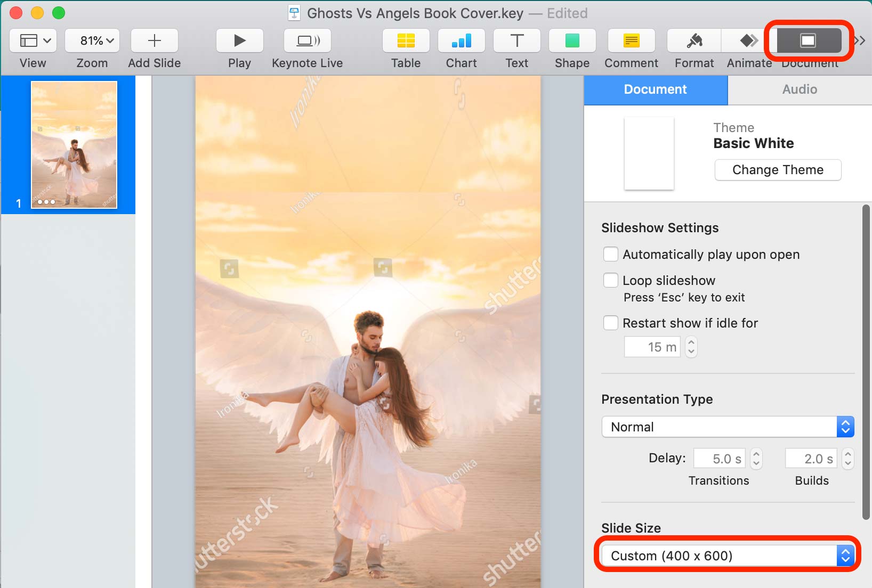Switch to the Audio tab
This screenshot has height=588, width=872.
(x=800, y=89)
